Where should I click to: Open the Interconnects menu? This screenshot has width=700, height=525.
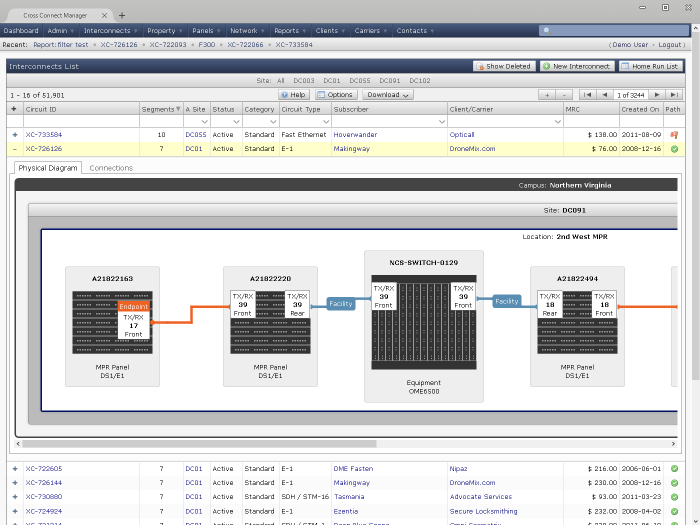tap(110, 31)
